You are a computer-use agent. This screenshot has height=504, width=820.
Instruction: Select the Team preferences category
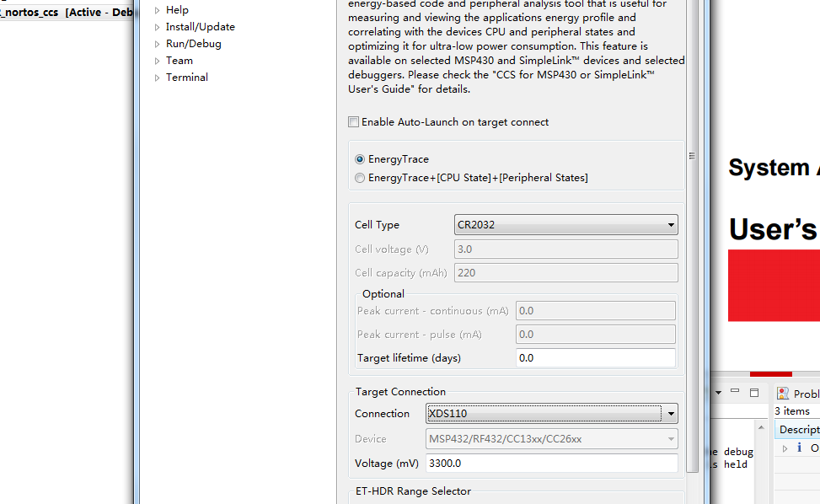pos(180,60)
